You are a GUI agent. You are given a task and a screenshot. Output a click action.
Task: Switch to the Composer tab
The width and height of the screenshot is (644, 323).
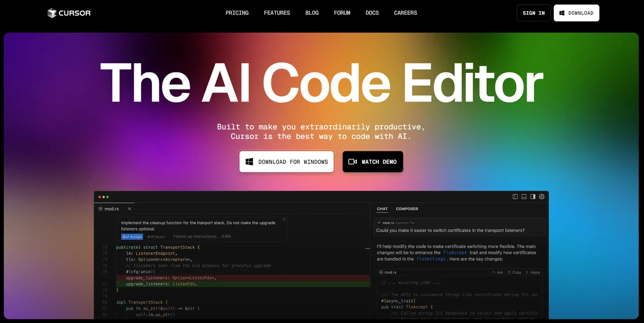[407, 209]
